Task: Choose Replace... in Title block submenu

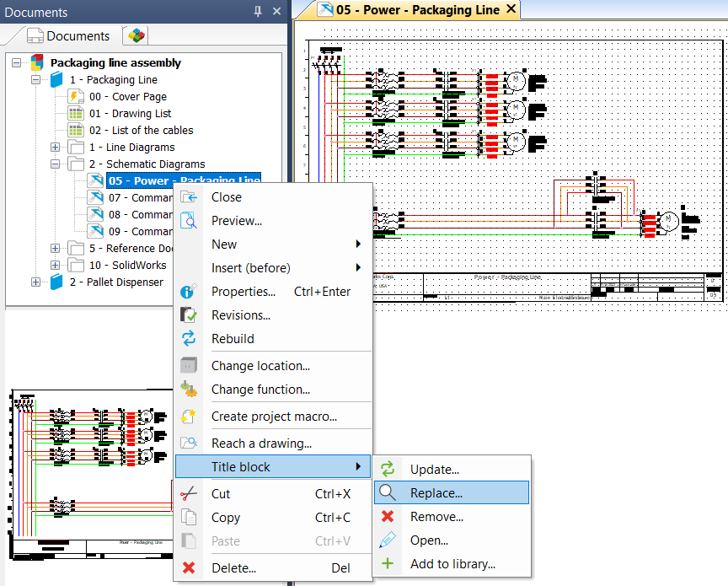Action: pyautogui.click(x=436, y=493)
